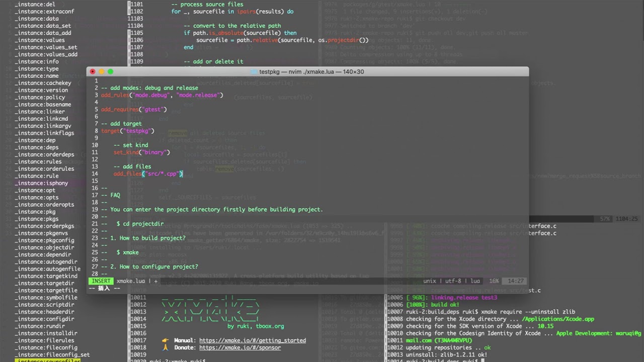Click the pointing-hand emoji beside Manual
This screenshot has height=362, width=644.
[165, 340]
